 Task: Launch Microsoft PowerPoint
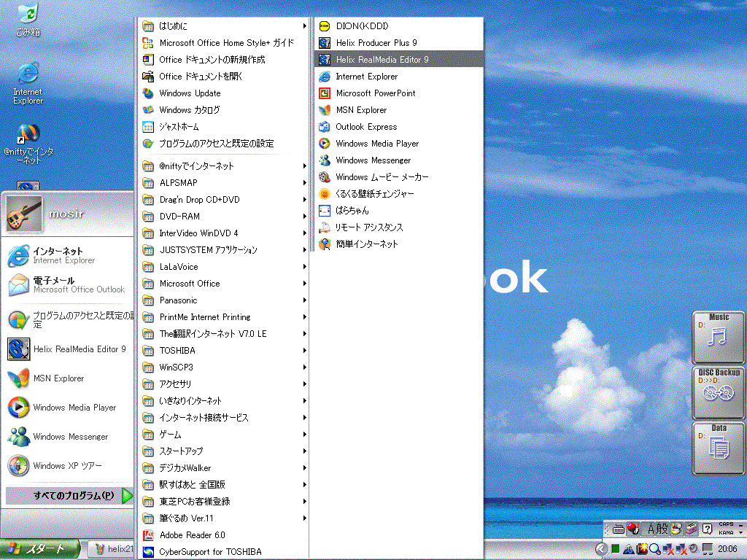[x=399, y=93]
